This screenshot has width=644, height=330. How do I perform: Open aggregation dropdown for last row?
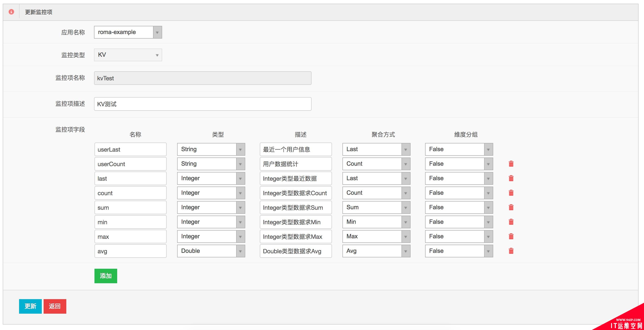[x=376, y=178]
